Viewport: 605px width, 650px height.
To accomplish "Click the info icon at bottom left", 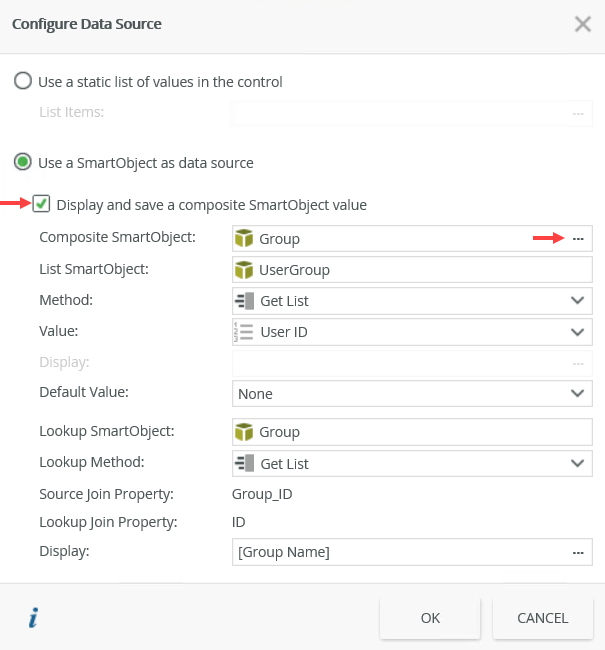I will [33, 619].
